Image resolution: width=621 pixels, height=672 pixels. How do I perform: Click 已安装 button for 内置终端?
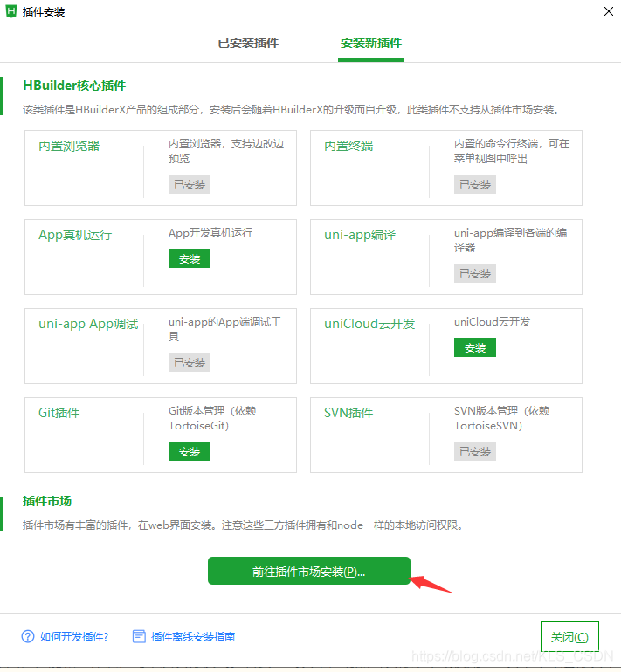click(x=475, y=184)
